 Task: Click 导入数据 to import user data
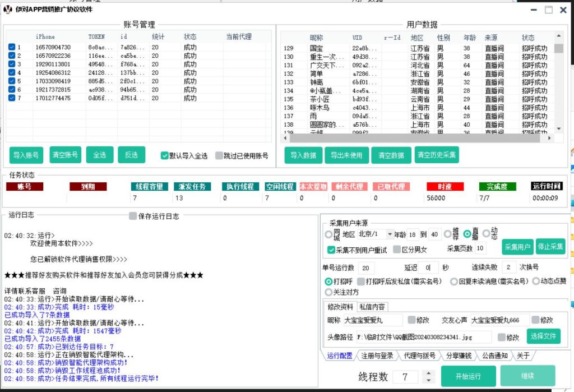(303, 155)
